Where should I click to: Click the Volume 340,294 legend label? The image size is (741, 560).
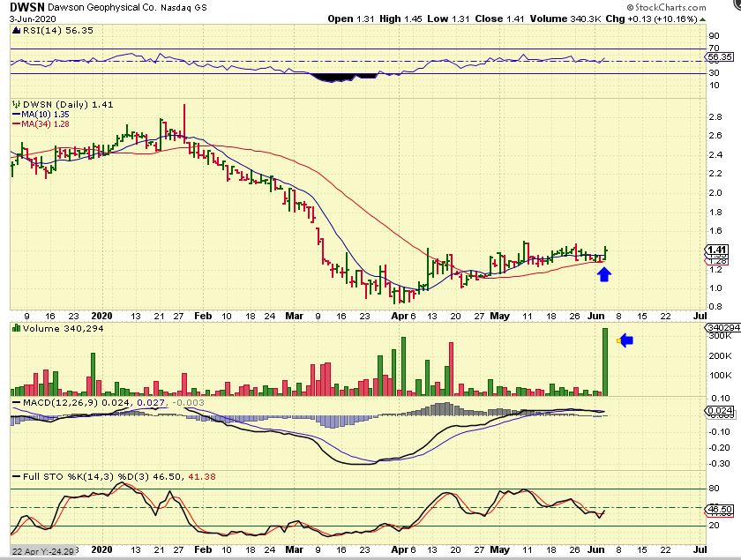click(63, 328)
